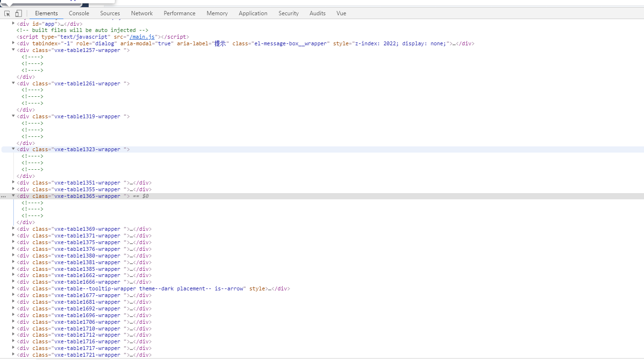The height and width of the screenshot is (360, 644).
Task: Click the three-dot actions beside selected node
Action: (4, 196)
